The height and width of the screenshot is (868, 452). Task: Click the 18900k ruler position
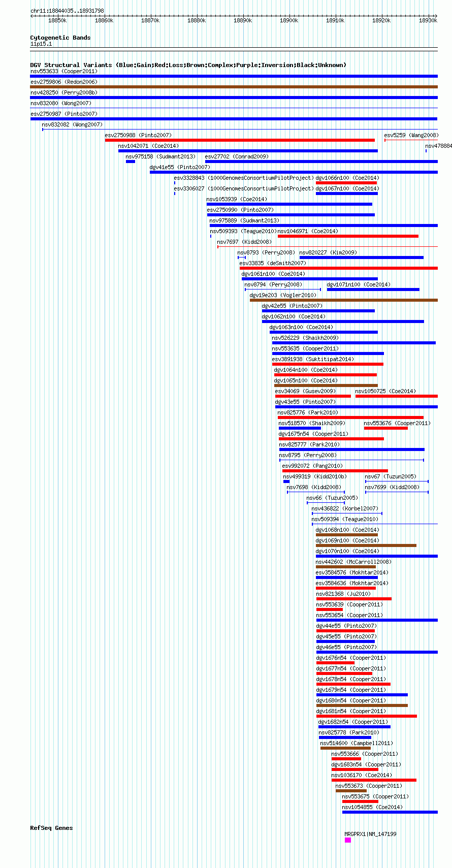tap(289, 20)
